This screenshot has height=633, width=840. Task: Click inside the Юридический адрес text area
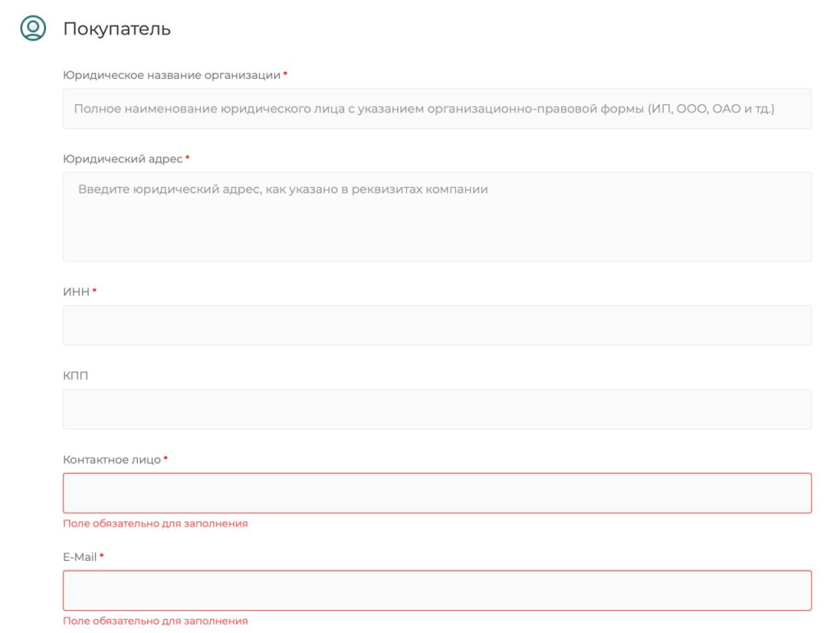(437, 217)
